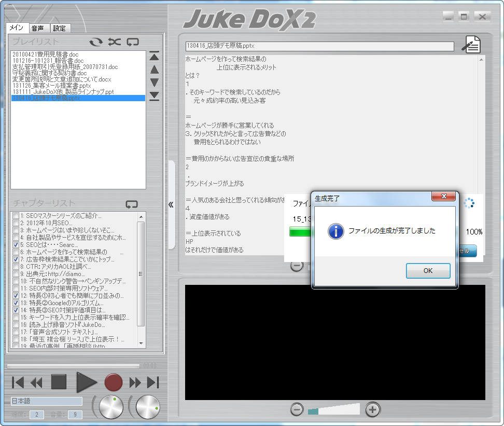Select 支払管理取引先登録用紙_20070731.doc

click(x=78, y=67)
